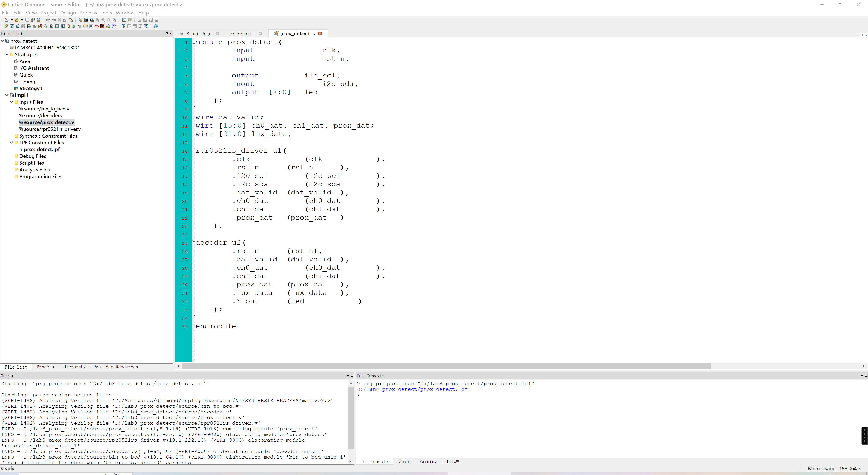This screenshot has width=868, height=475.
Task: Select source/bin_to_bcd.v in file list
Action: [47, 108]
